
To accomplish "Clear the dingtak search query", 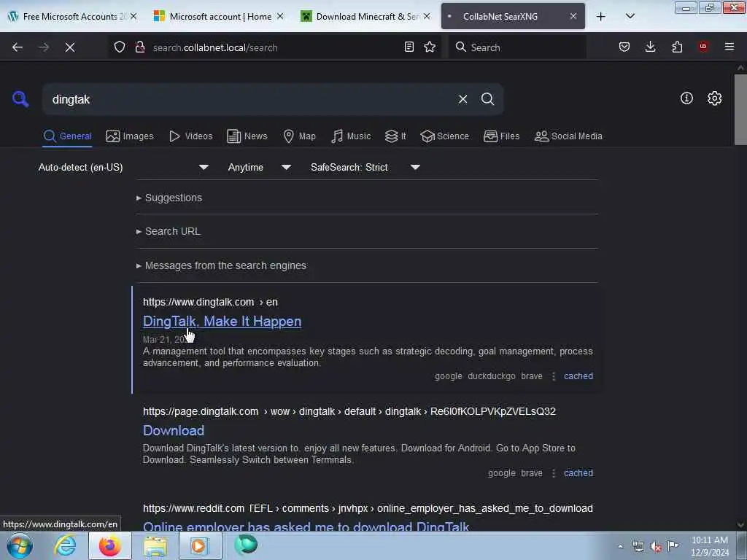I will pyautogui.click(x=462, y=99).
